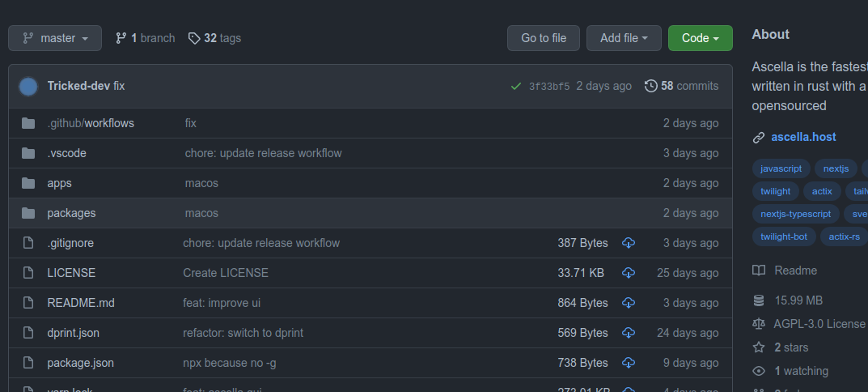
Task: Download README.md via cloud icon
Action: point(629,303)
